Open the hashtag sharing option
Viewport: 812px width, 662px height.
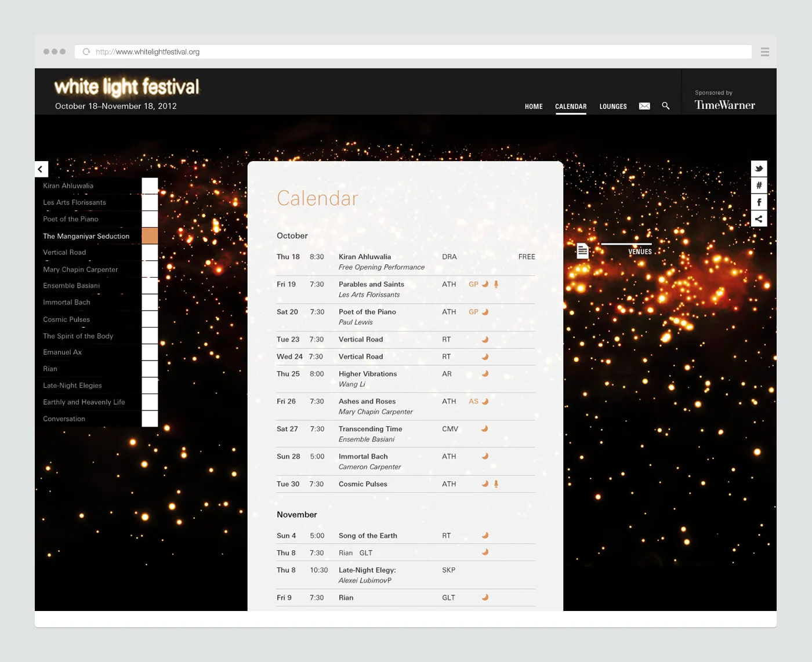click(759, 185)
